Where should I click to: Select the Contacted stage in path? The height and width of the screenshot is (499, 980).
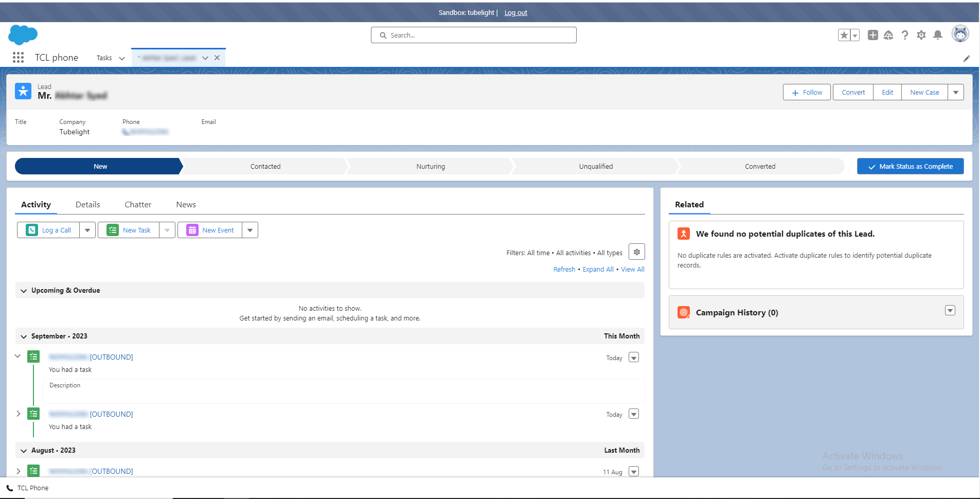pyautogui.click(x=265, y=167)
